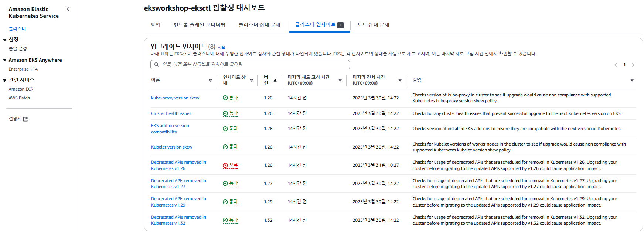Click the 통과 status of kube-proxy version skew
This screenshot has height=232, width=644.
tap(230, 98)
